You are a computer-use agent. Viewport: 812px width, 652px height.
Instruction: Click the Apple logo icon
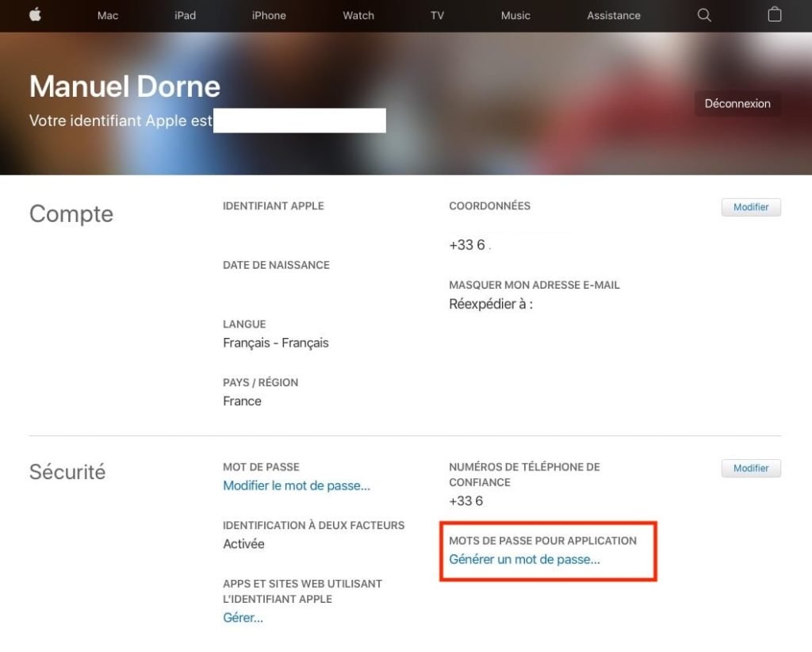click(35, 14)
